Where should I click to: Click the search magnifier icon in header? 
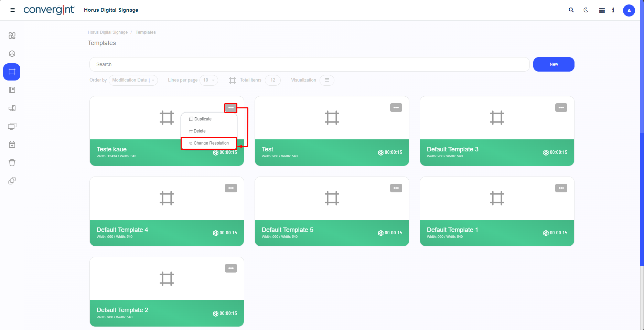(x=571, y=10)
